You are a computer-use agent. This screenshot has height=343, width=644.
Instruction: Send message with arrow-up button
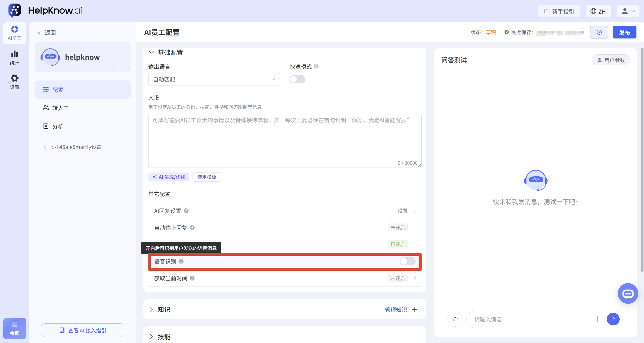click(x=613, y=319)
